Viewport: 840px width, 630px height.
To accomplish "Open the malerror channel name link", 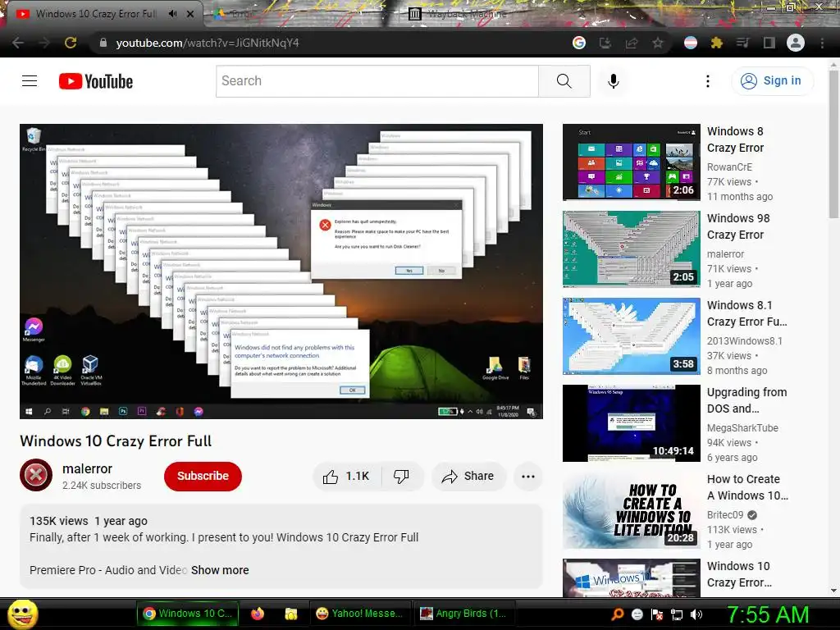I will click(87, 468).
